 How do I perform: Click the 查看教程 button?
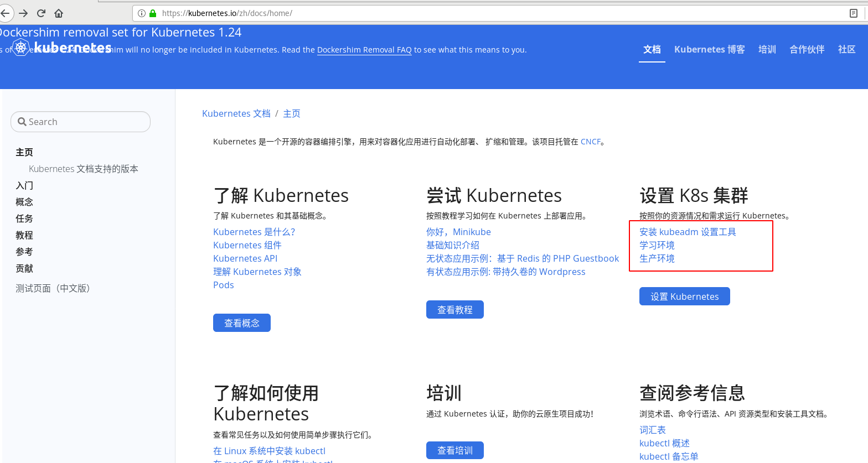(x=455, y=310)
